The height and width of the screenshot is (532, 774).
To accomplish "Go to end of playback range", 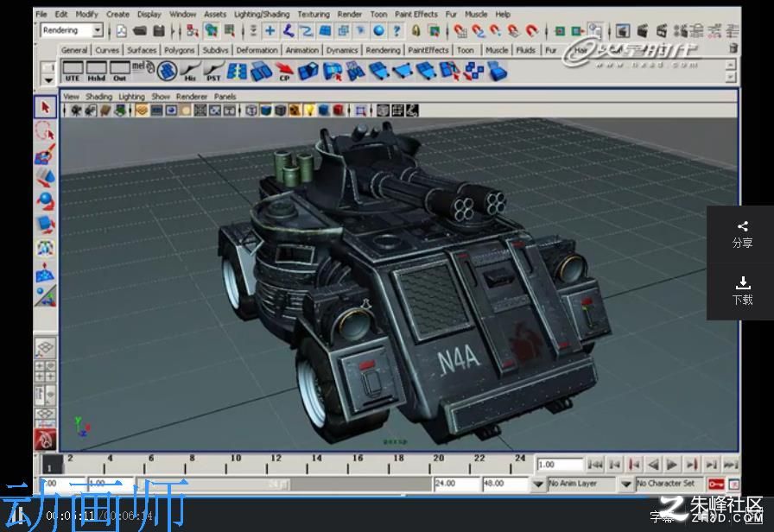I will 731,465.
